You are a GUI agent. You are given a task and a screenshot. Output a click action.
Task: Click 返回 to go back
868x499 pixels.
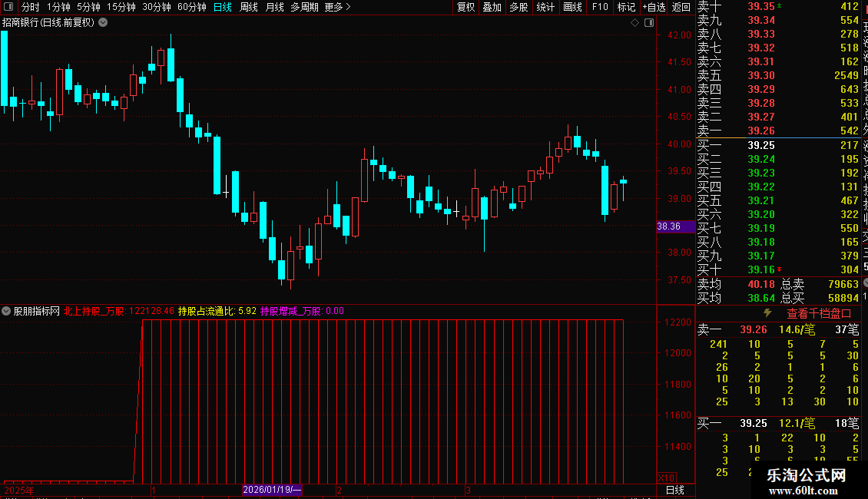point(681,7)
